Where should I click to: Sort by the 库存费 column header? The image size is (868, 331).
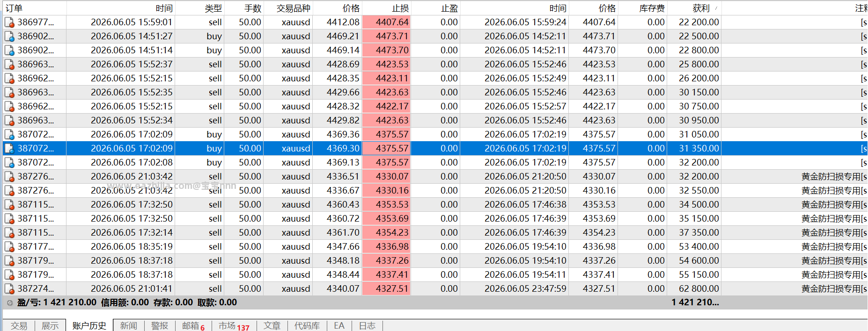[642, 8]
